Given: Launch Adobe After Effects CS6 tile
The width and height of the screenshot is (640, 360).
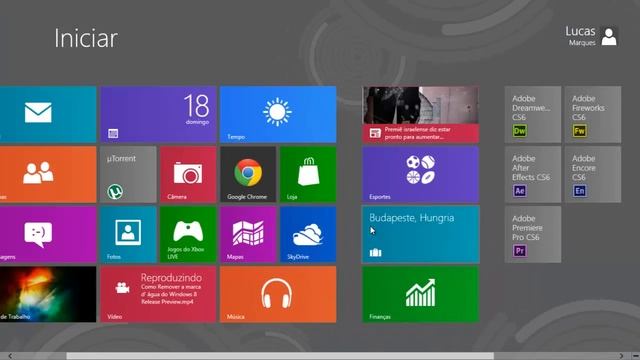Looking at the screenshot, I should pos(533,174).
